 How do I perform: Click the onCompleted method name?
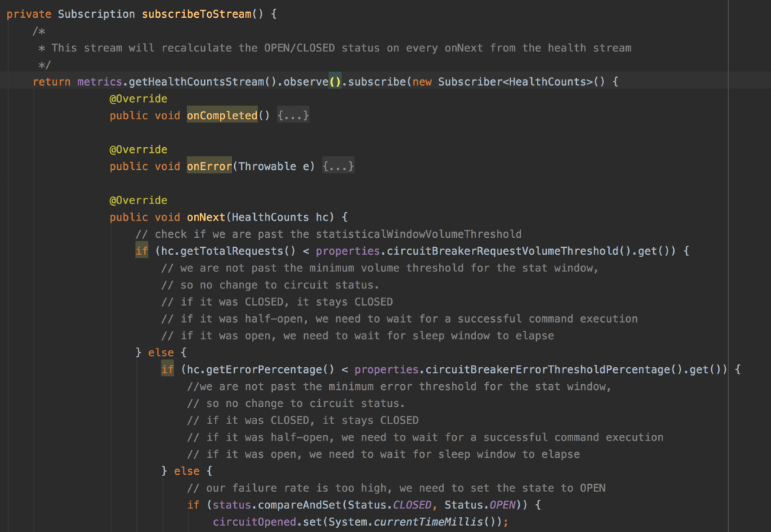(x=222, y=116)
